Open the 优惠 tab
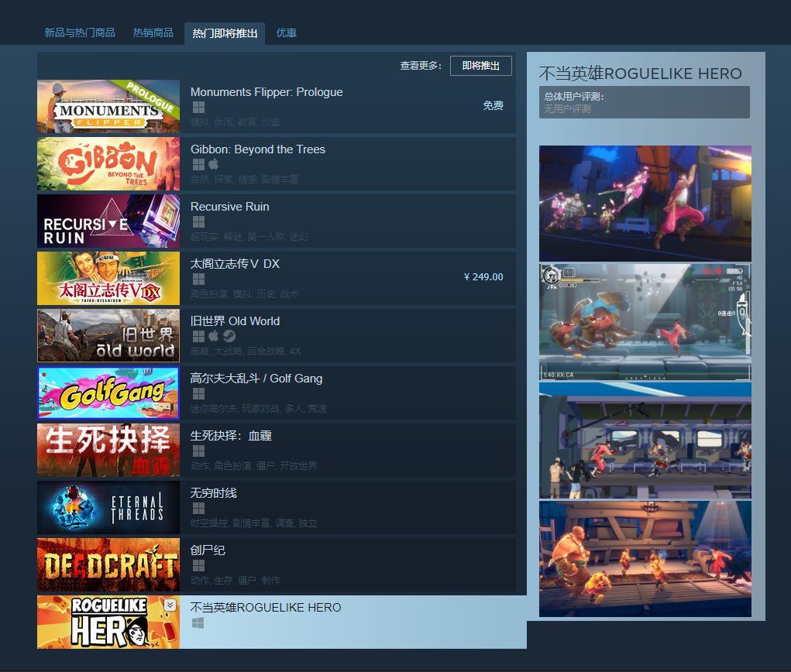Screen dimensions: 791x672 tap(286, 33)
